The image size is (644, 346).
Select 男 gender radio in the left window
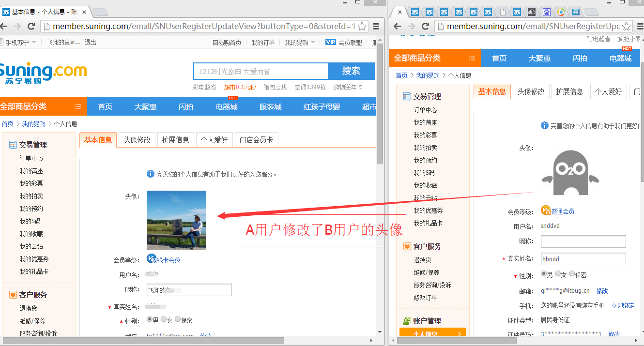click(149, 319)
